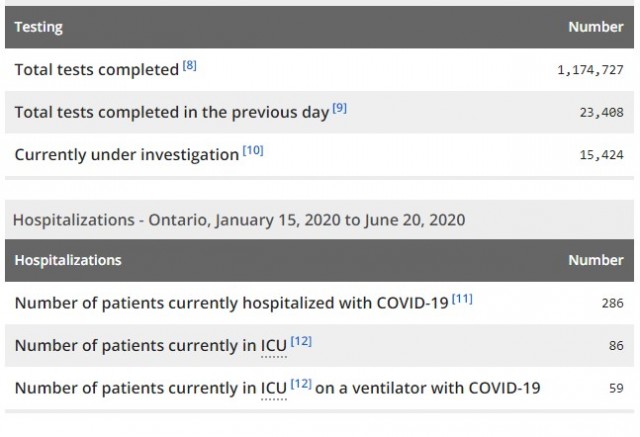Click the Number header in the Testing table
The height and width of the screenshot is (437, 640).
tap(596, 27)
